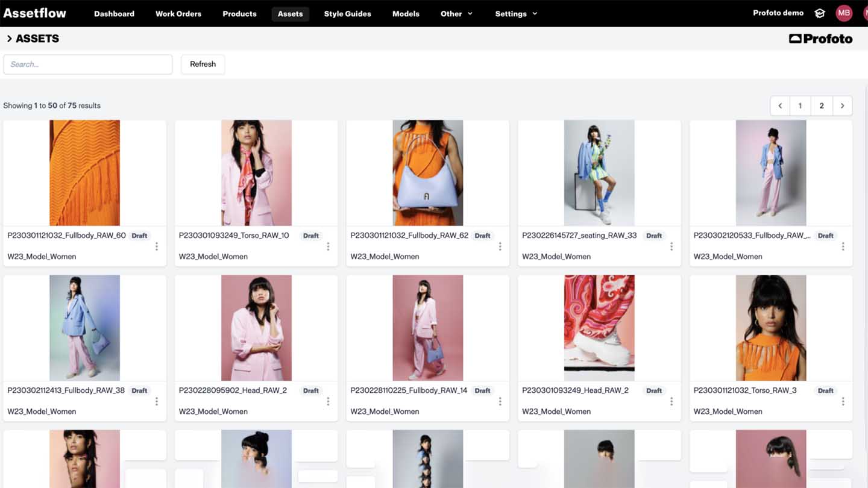Expand the Settings dropdown menu

pyautogui.click(x=516, y=14)
